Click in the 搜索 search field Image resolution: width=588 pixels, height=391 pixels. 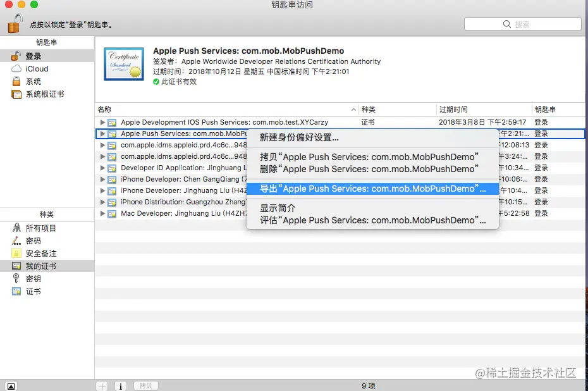pyautogui.click(x=523, y=24)
